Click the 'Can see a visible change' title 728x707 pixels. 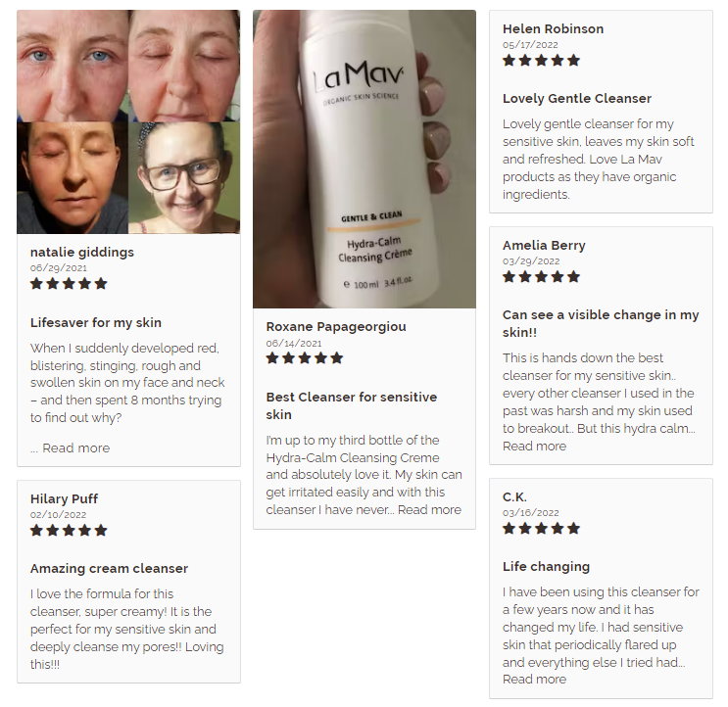(x=601, y=324)
